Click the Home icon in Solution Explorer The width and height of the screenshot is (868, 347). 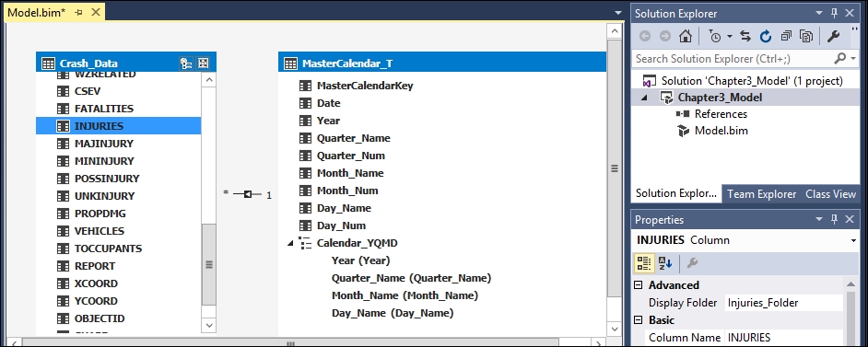[x=686, y=36]
